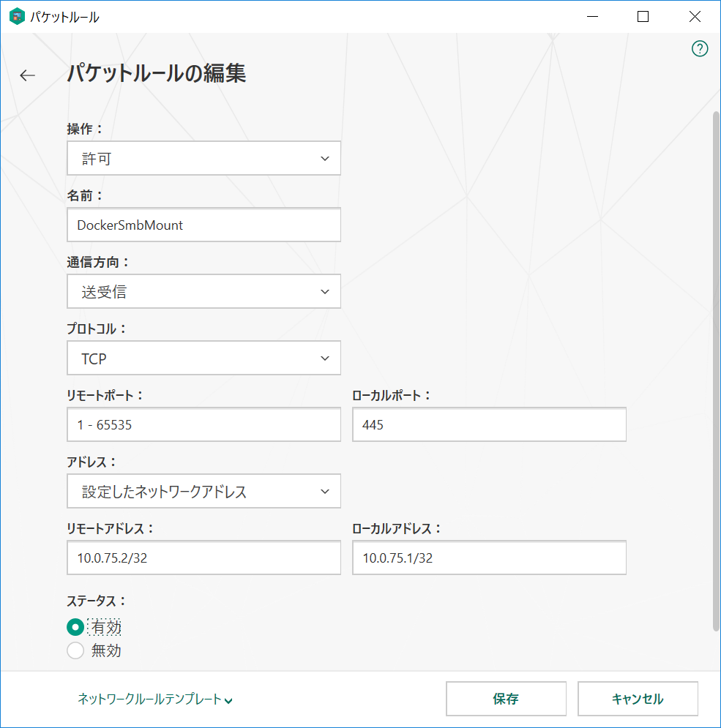Open the アドレス address type dropdown

point(203,491)
